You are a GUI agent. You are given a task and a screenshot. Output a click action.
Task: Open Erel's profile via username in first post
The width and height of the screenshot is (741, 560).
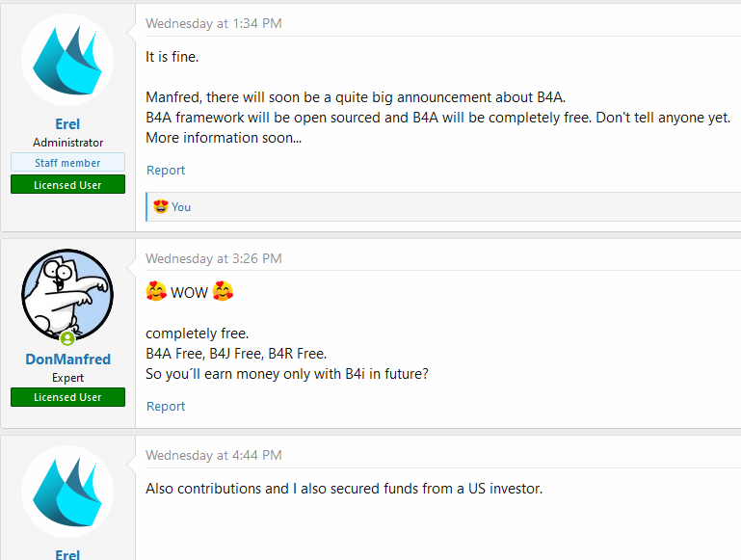67,123
